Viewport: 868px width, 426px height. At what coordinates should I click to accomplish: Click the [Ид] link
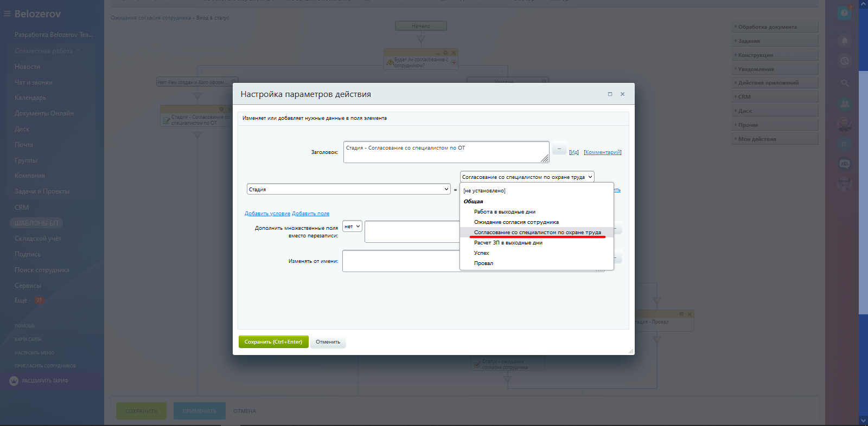[574, 152]
